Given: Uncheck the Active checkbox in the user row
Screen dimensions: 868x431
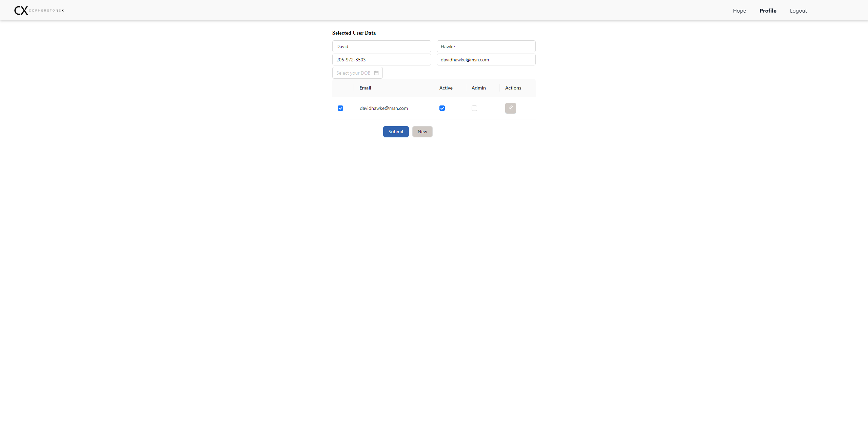Looking at the screenshot, I should coord(442,108).
